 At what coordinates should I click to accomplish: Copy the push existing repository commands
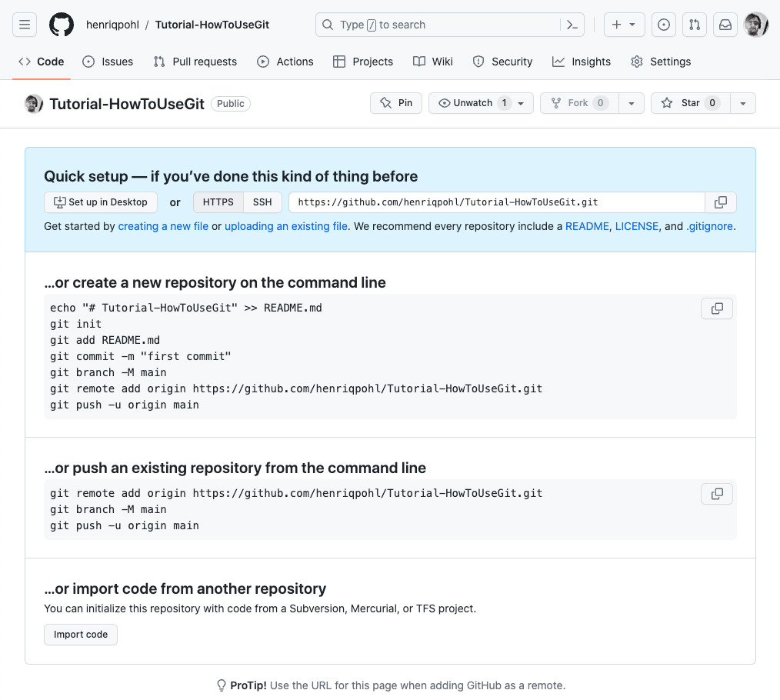click(717, 494)
